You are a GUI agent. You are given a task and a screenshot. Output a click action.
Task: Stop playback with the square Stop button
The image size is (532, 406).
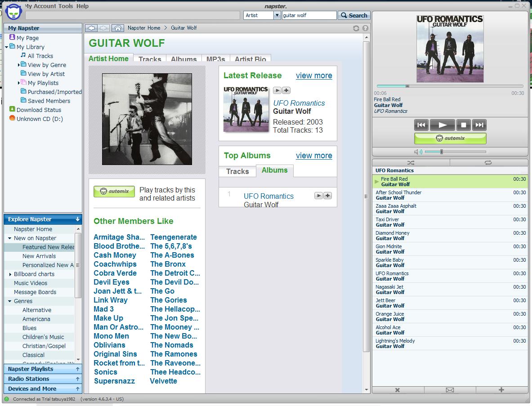[463, 125]
